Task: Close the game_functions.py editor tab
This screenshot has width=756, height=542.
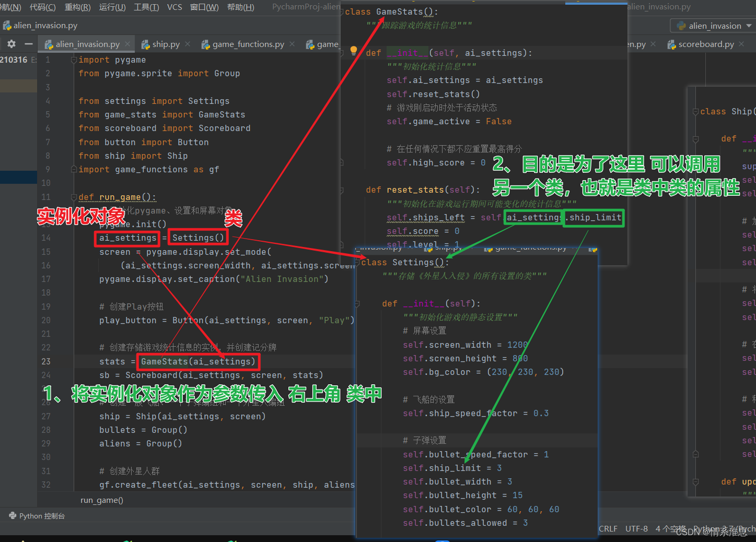Action: 292,44
